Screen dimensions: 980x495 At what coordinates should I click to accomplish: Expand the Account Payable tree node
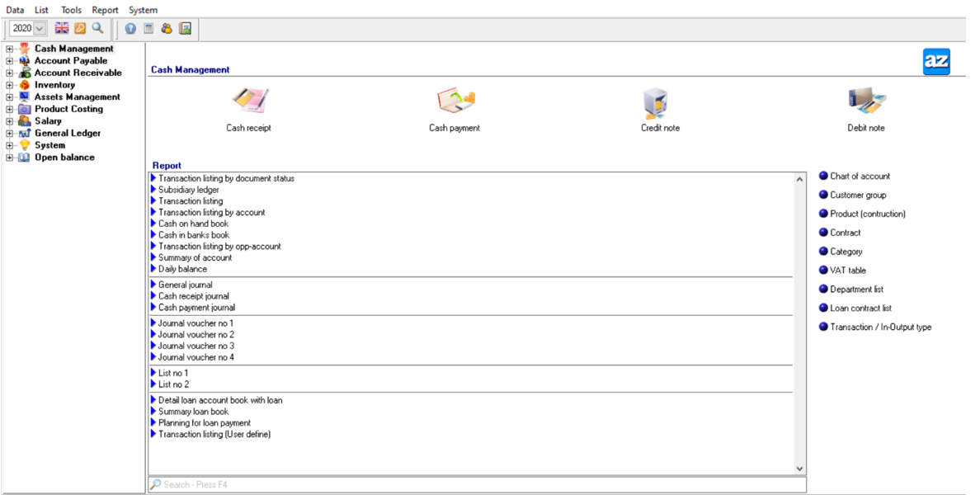(x=10, y=61)
